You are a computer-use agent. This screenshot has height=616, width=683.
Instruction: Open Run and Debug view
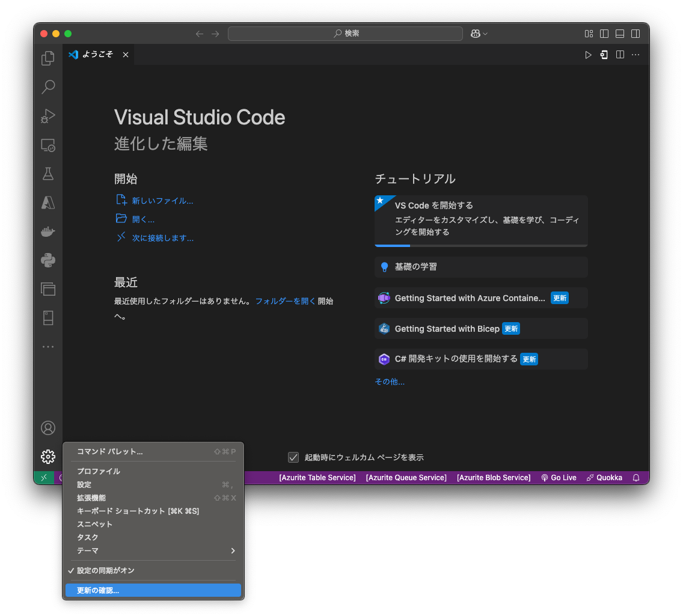tap(48, 116)
